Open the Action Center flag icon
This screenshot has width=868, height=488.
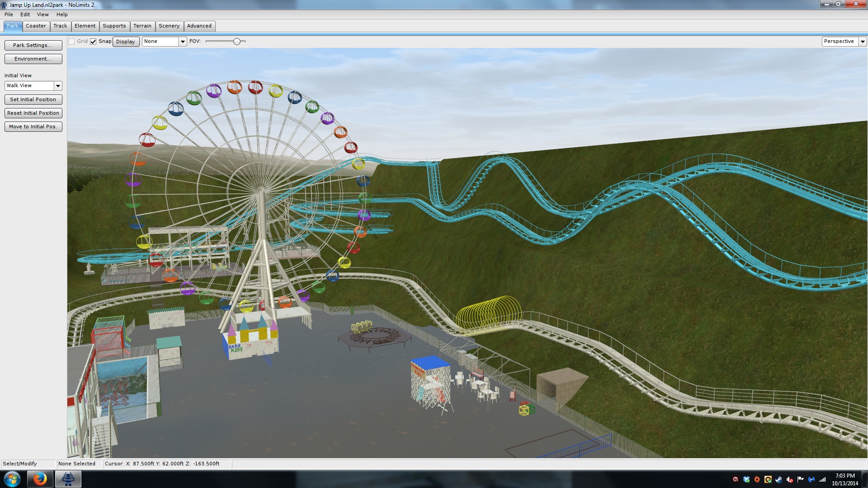pos(801,479)
